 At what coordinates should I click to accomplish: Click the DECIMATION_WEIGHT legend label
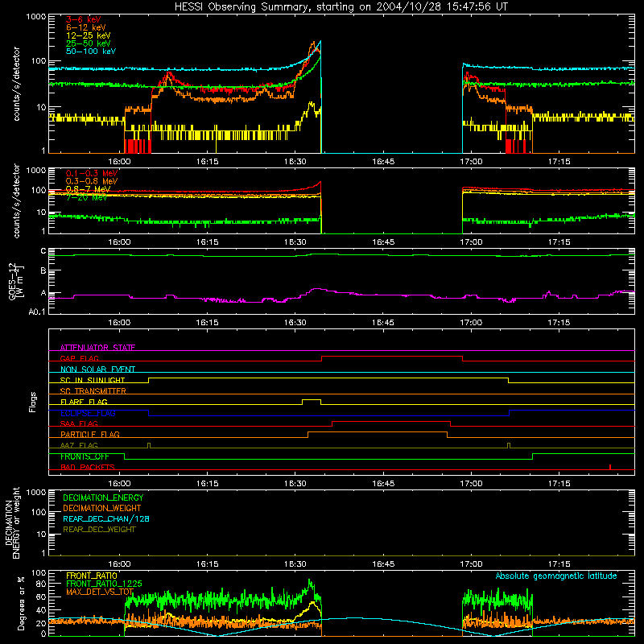[102, 509]
